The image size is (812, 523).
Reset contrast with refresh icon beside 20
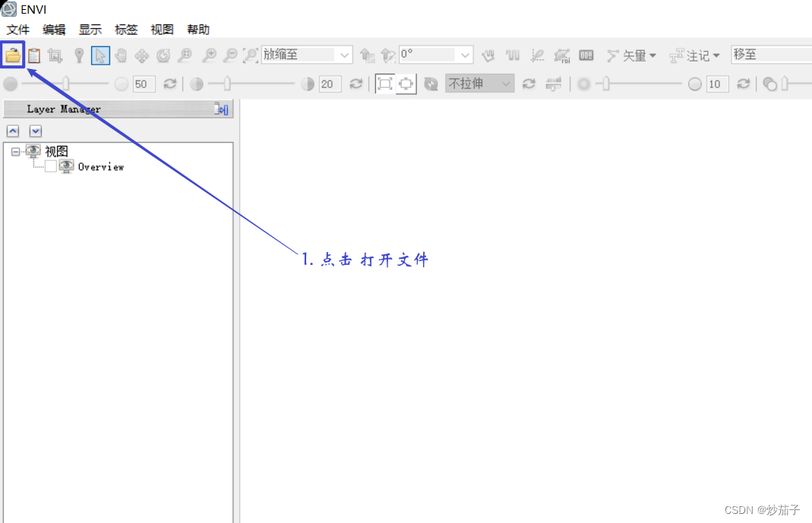pos(355,83)
